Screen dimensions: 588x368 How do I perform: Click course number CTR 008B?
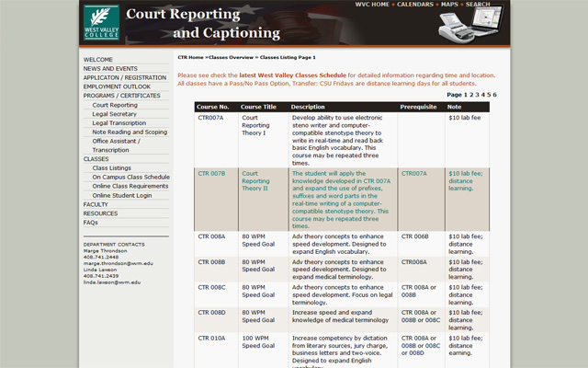click(211, 262)
